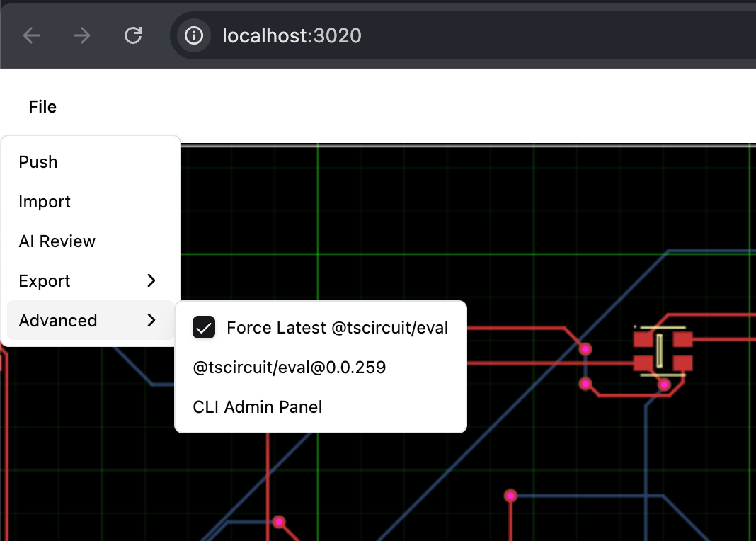Select @tscircuit/eval@0.0.259 version entry
756x541 pixels.
tap(289, 367)
